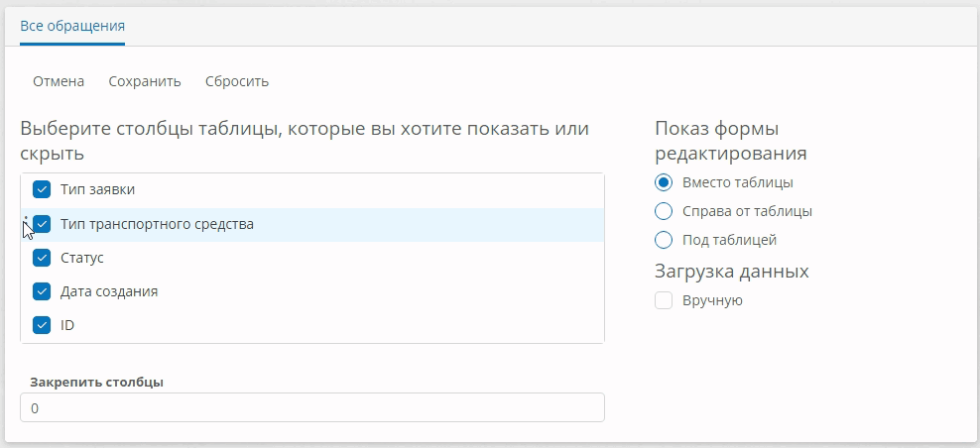
Task: Select the Тип транспортного средства row label text
Action: click(x=157, y=224)
